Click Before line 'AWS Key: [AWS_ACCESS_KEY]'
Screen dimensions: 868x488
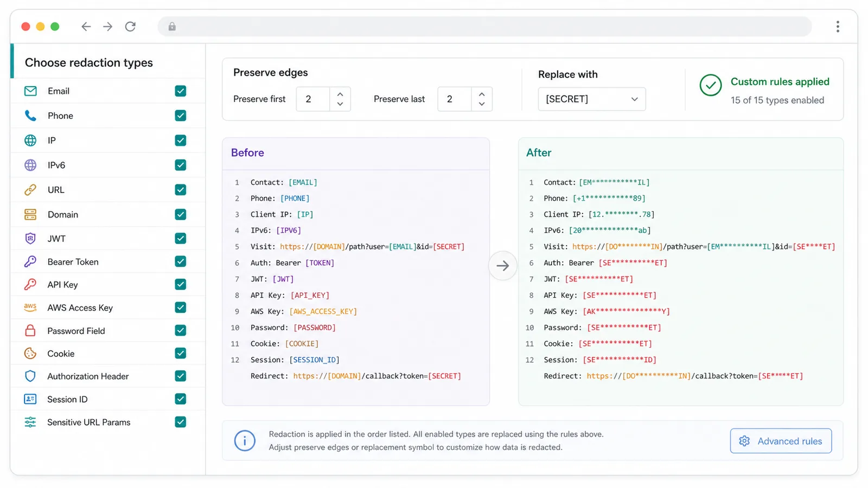[304, 312]
